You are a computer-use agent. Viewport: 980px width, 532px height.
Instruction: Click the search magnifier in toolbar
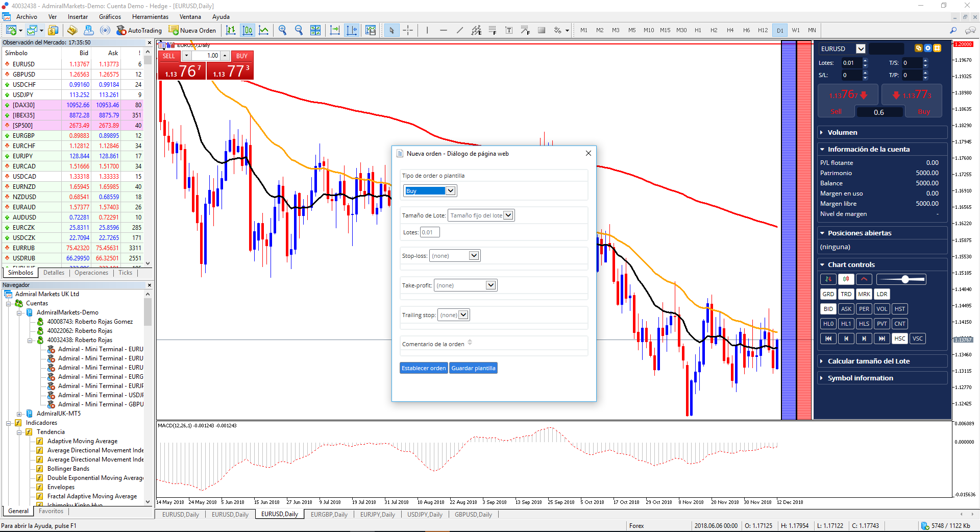[953, 30]
